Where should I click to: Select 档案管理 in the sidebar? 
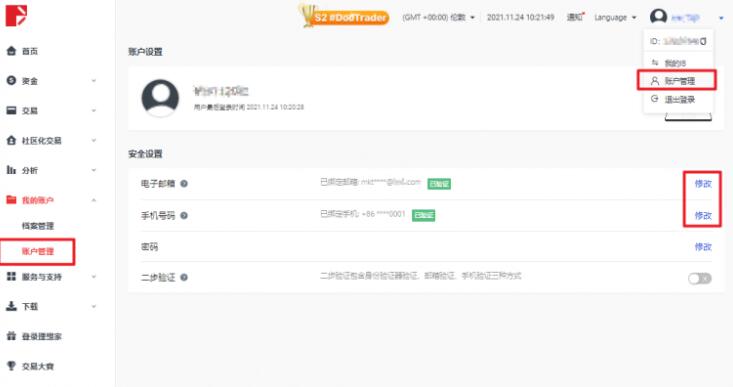[x=38, y=226]
